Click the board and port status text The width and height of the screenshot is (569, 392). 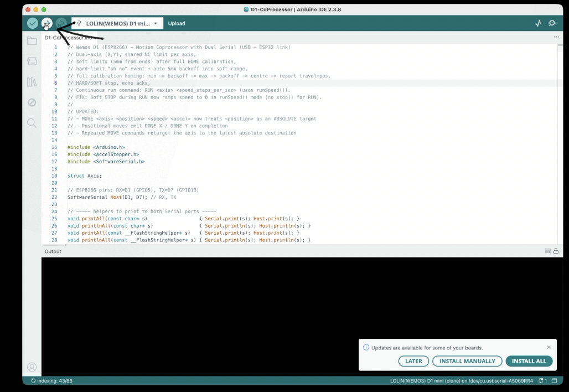pyautogui.click(x=462, y=381)
